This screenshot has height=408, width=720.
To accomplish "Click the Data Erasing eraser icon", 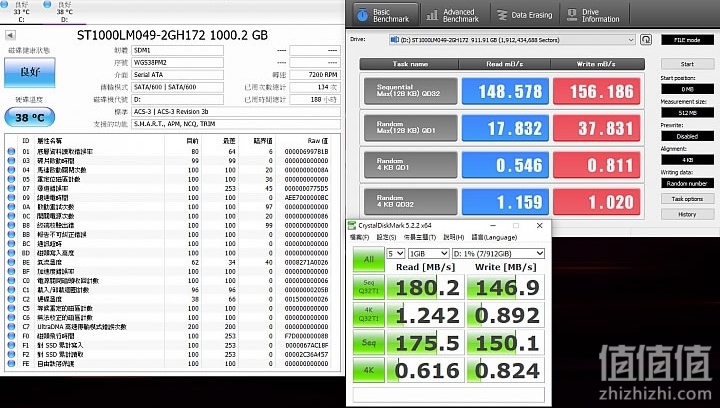I will pos(502,15).
